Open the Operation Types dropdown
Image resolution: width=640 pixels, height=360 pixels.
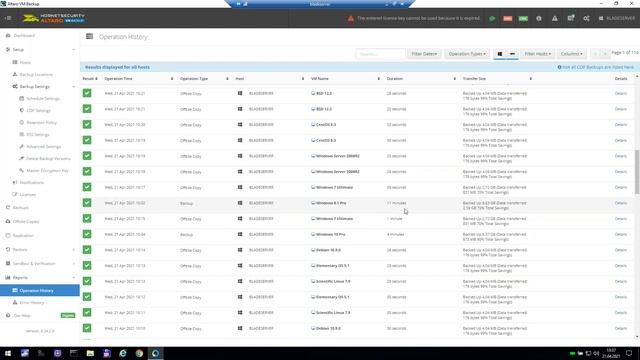[467, 54]
